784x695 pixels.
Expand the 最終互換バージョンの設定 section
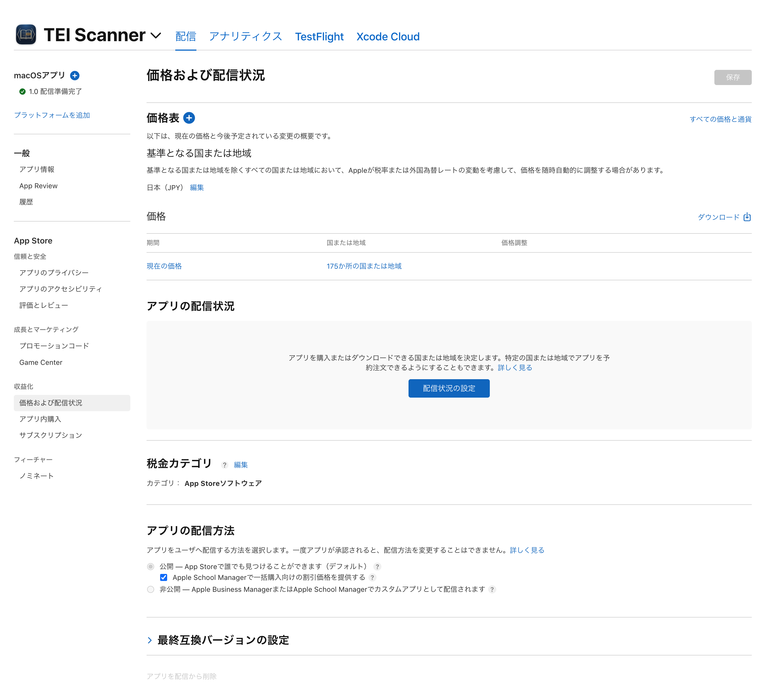[x=150, y=640]
